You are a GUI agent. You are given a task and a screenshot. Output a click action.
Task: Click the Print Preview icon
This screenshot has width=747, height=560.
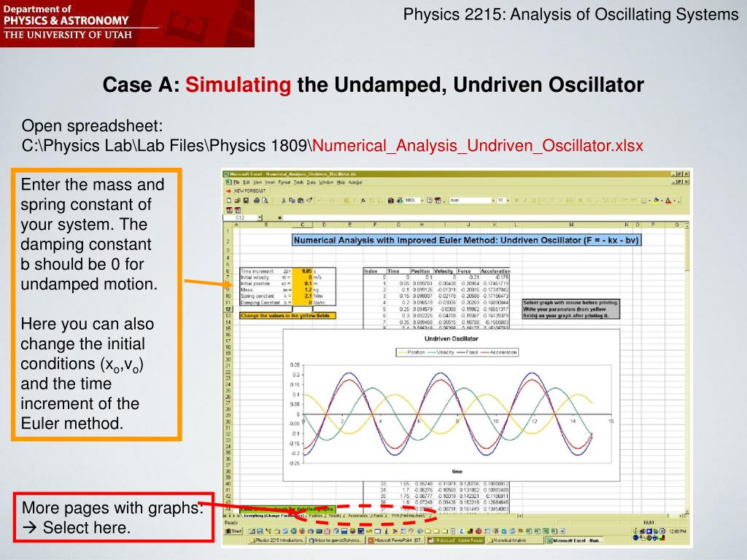click(x=265, y=201)
